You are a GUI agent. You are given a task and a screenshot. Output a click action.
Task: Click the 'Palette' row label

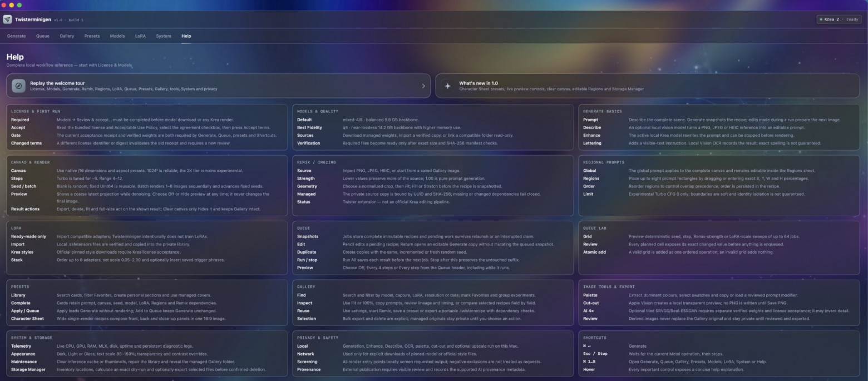pos(590,295)
